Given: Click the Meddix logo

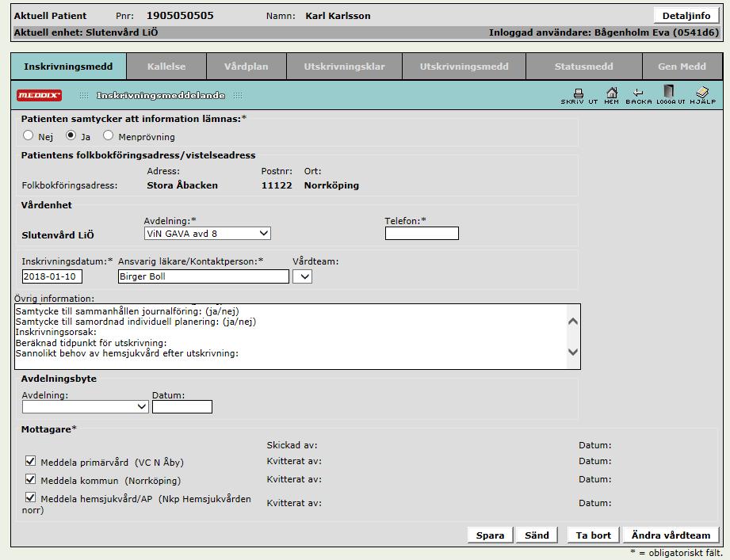Looking at the screenshot, I should point(39,95).
